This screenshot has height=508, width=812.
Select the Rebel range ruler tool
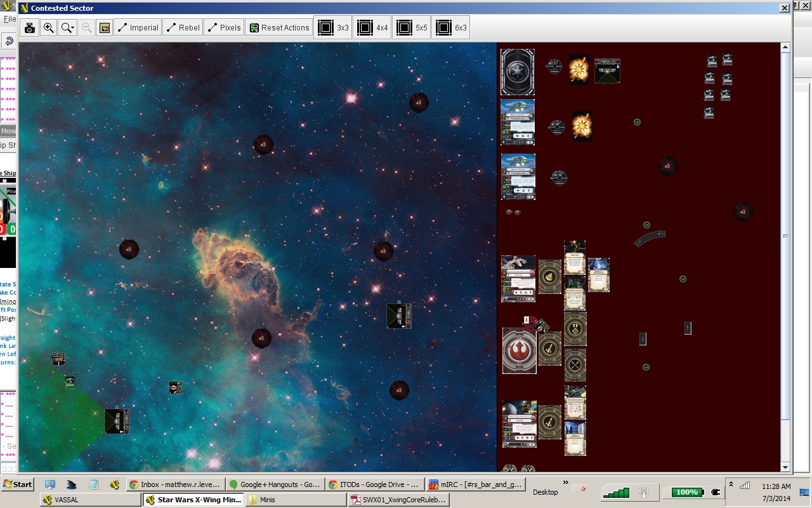[x=183, y=28]
